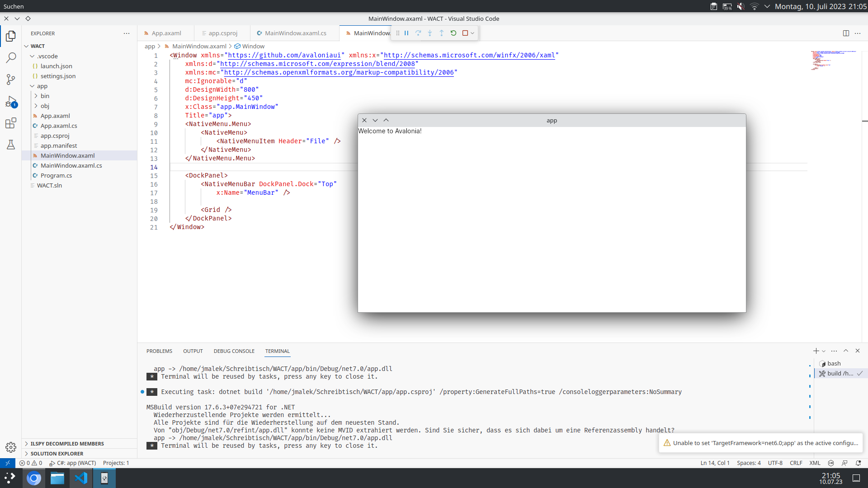Toggle the split editor layout

pos(846,33)
